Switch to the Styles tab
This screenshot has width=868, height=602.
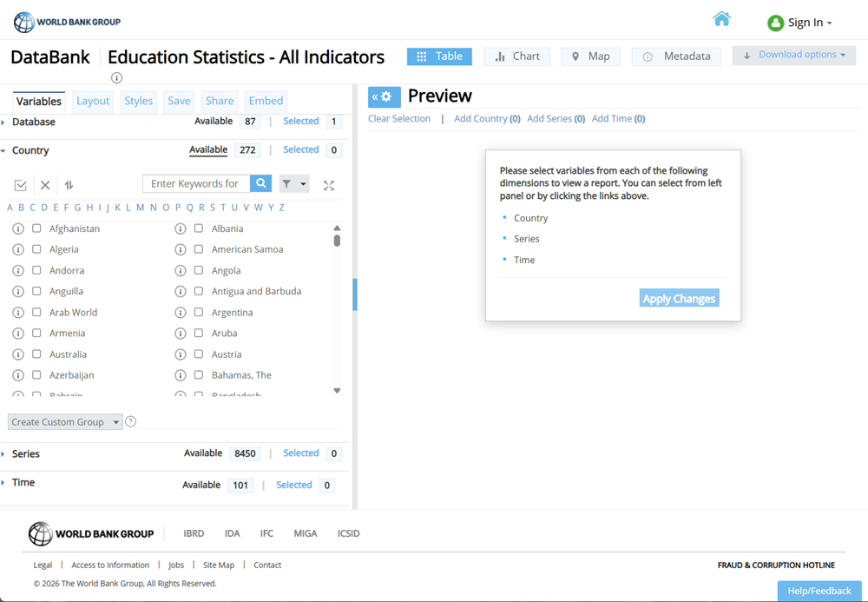click(138, 101)
